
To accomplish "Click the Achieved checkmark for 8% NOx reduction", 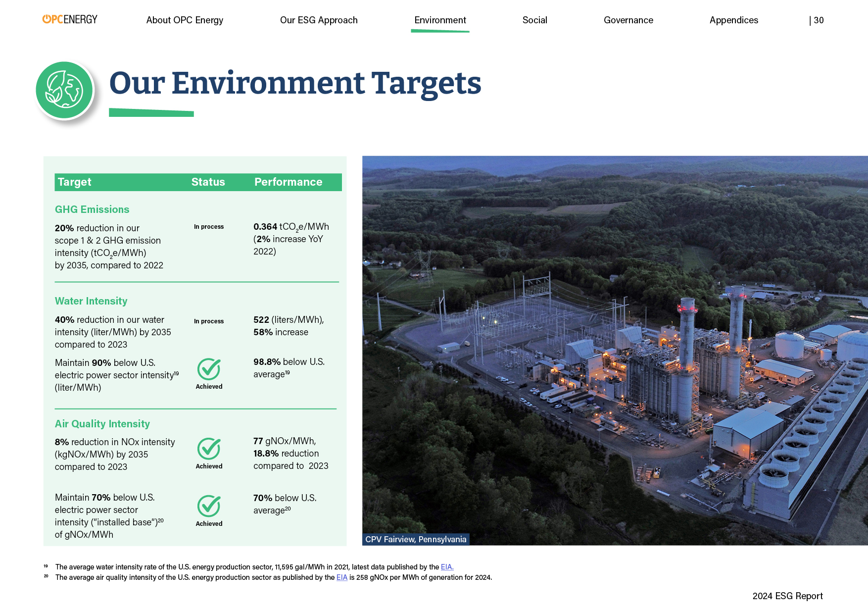I will 209,449.
